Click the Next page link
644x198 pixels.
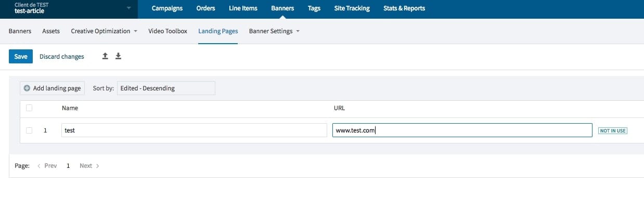pos(89,166)
